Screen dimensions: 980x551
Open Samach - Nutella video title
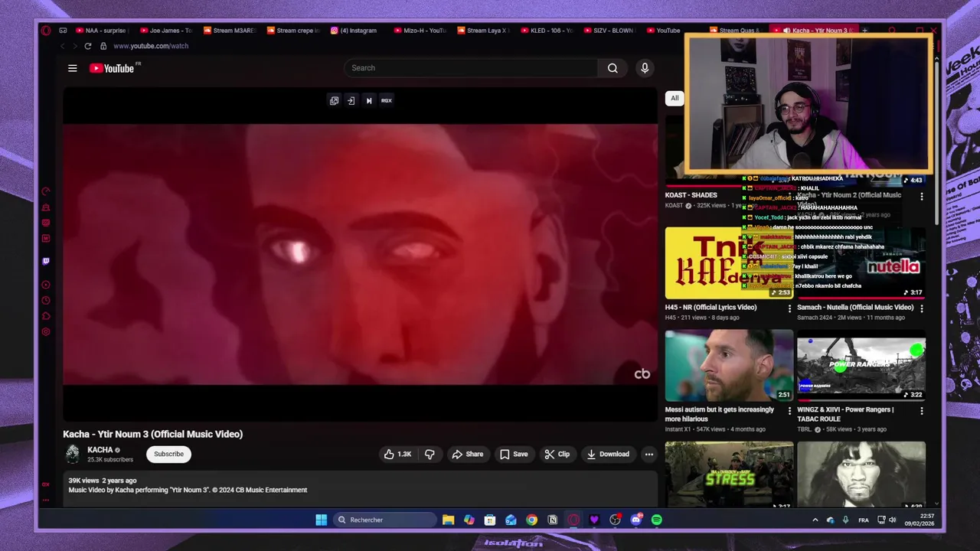point(855,307)
